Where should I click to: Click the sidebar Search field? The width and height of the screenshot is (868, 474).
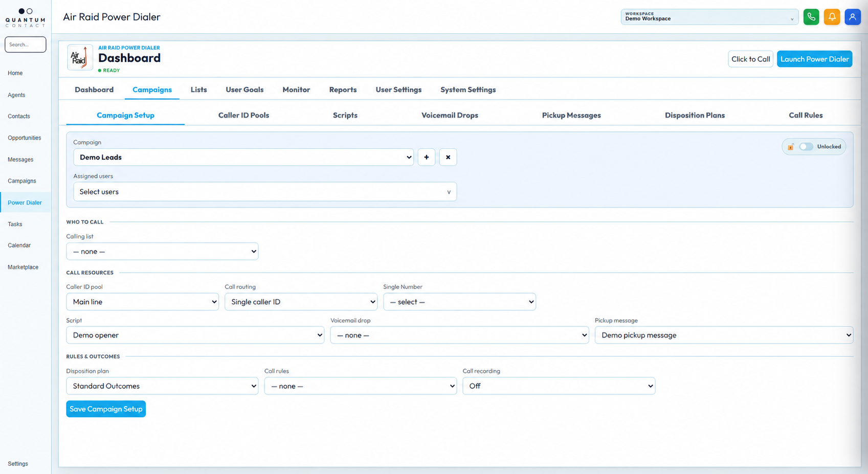[26, 44]
